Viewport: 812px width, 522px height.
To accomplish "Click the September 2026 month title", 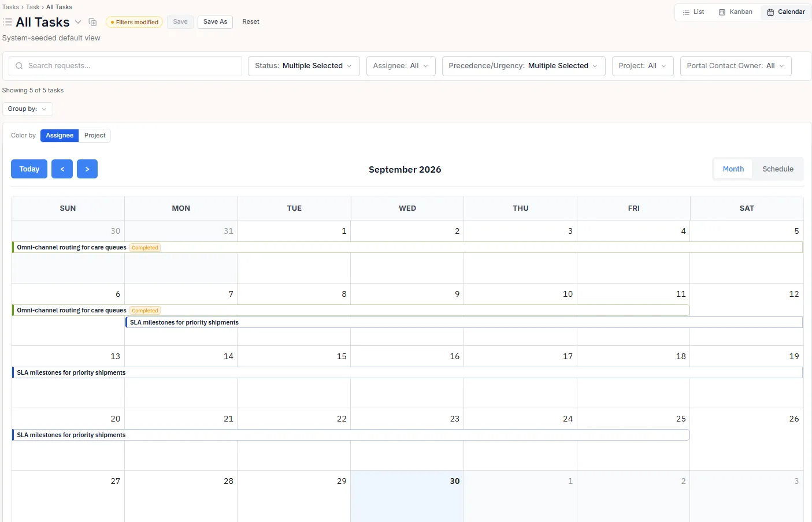I will coord(405,169).
